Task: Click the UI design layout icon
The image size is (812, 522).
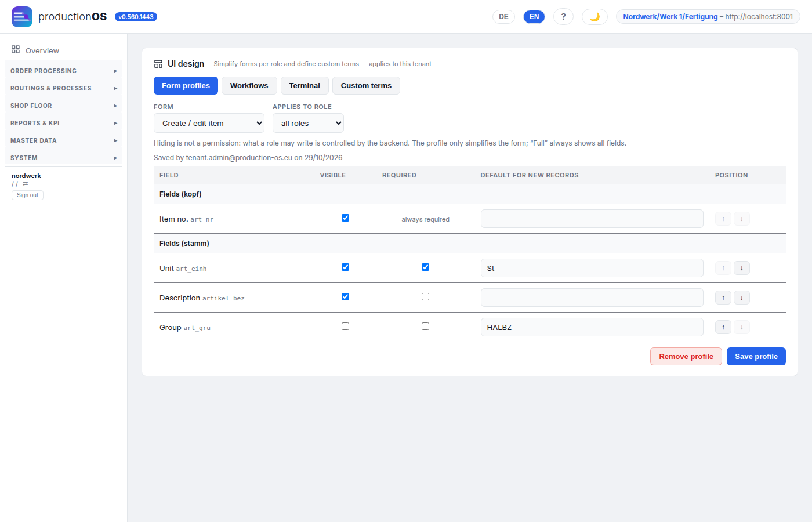Action: [x=158, y=64]
